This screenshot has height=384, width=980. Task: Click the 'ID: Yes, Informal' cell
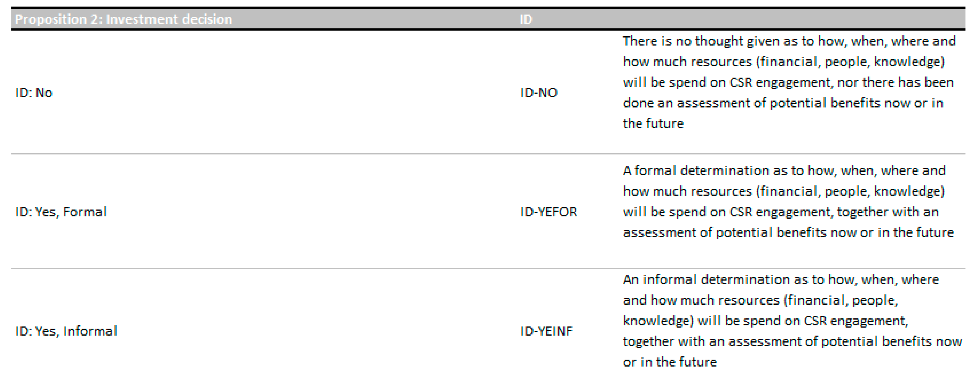[x=66, y=331]
